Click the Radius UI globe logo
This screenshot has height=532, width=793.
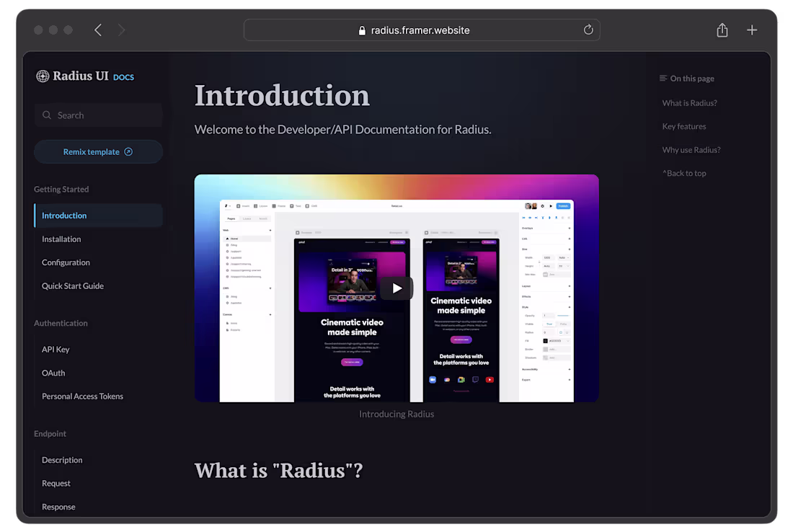42,76
